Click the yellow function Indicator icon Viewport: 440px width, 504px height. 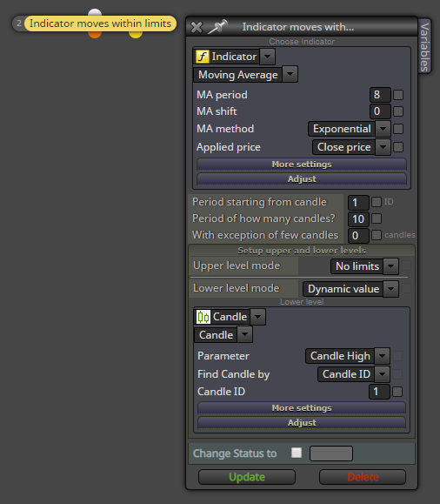(203, 57)
